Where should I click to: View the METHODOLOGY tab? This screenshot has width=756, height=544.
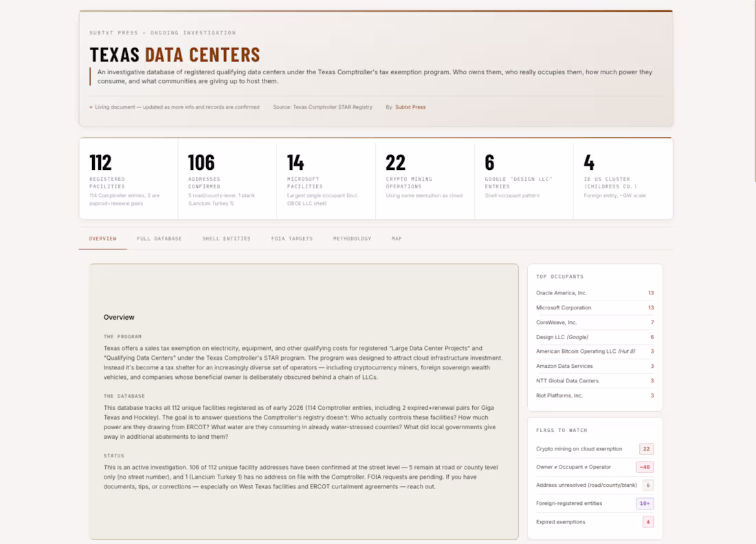352,239
